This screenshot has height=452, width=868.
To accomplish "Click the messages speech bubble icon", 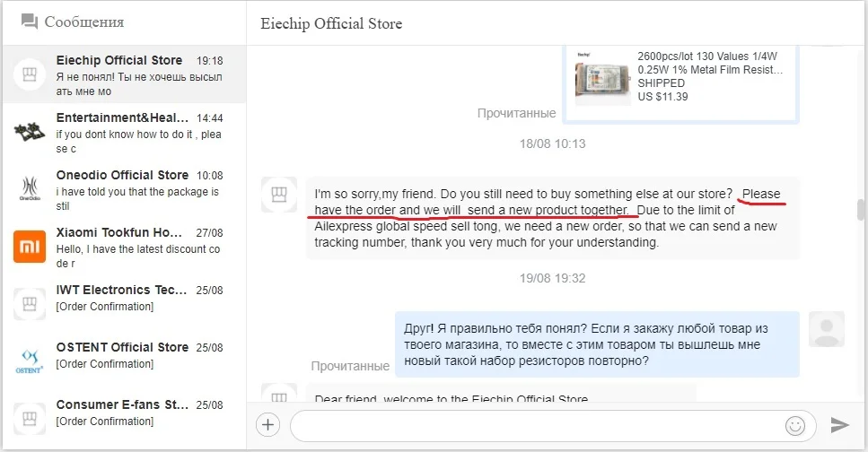I will [30, 22].
